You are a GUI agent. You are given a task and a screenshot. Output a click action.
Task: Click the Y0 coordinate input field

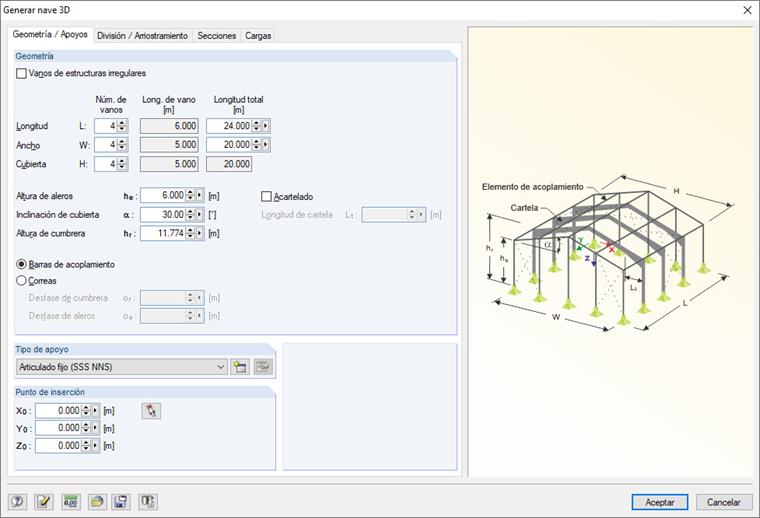point(59,428)
